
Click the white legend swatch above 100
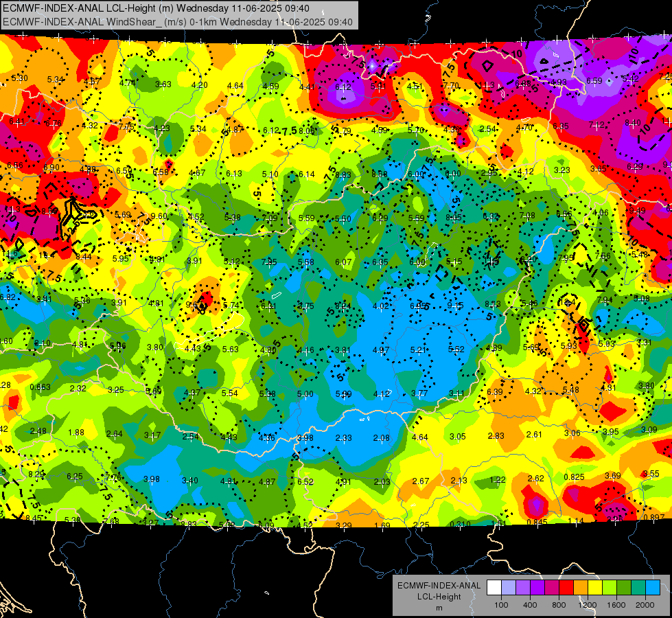494,588
